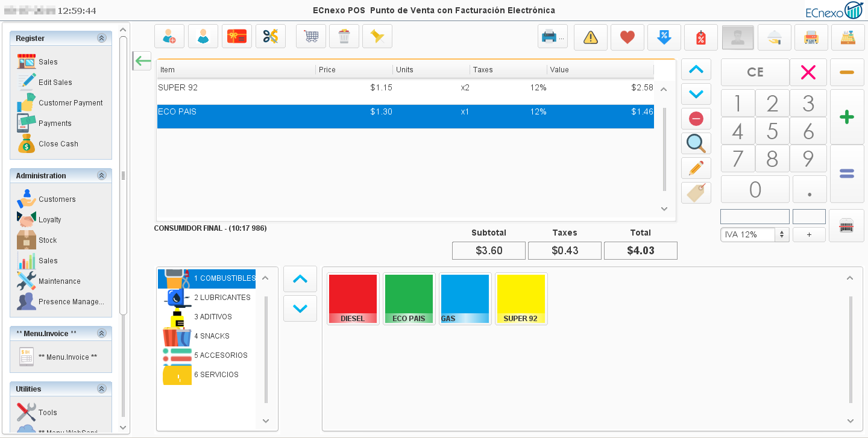Remove line with red minus icon
This screenshot has height=438, width=868.
[x=696, y=119]
